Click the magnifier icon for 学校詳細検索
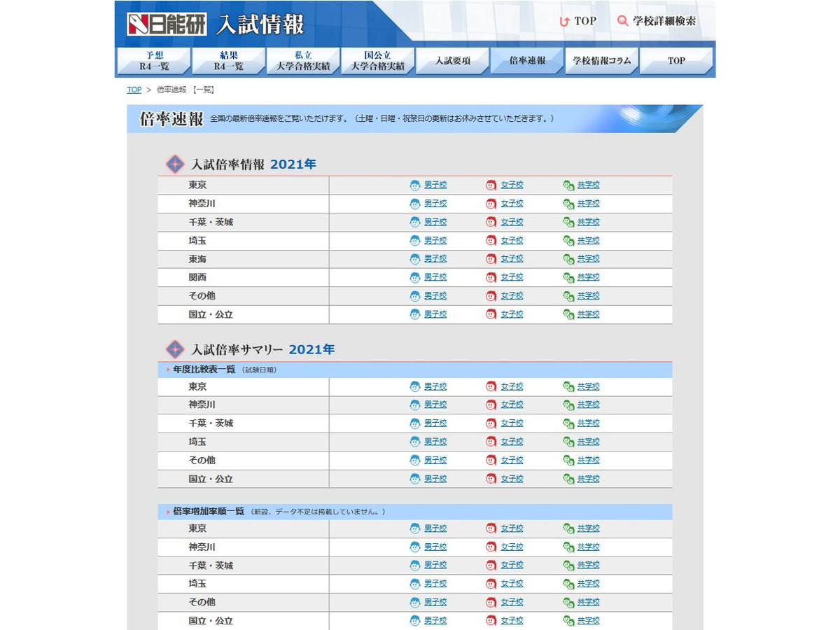This screenshot has width=840, height=630. [x=623, y=21]
